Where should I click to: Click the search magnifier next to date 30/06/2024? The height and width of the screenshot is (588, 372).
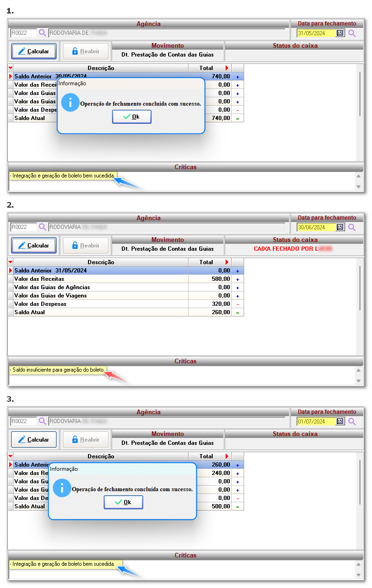[x=352, y=227]
